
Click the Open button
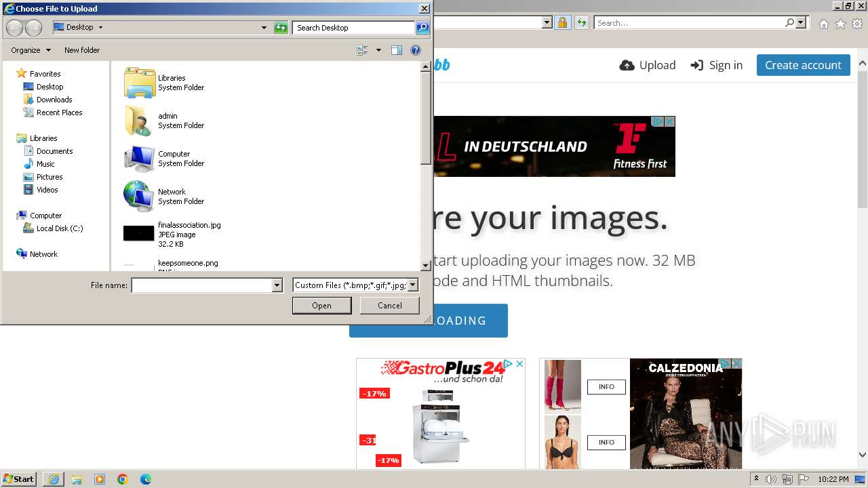tap(321, 306)
